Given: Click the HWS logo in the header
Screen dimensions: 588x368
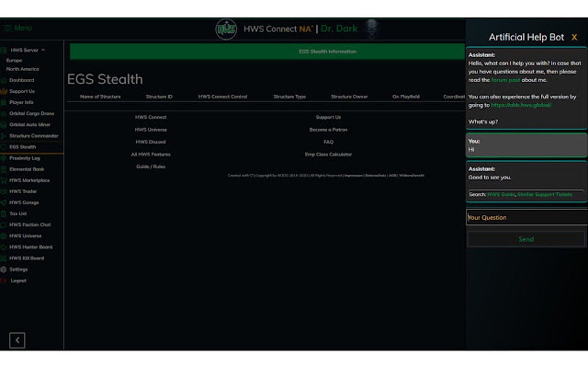Looking at the screenshot, I should pos(227,28).
